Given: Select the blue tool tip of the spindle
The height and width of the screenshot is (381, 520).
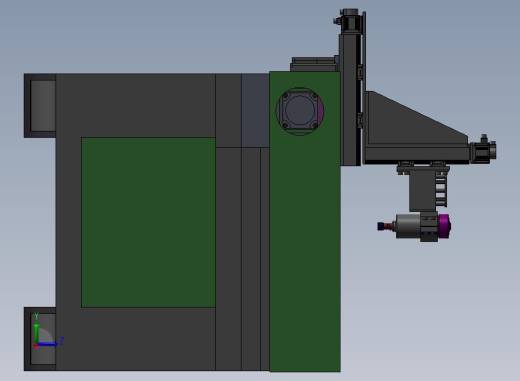Looking at the screenshot, I should click(380, 226).
